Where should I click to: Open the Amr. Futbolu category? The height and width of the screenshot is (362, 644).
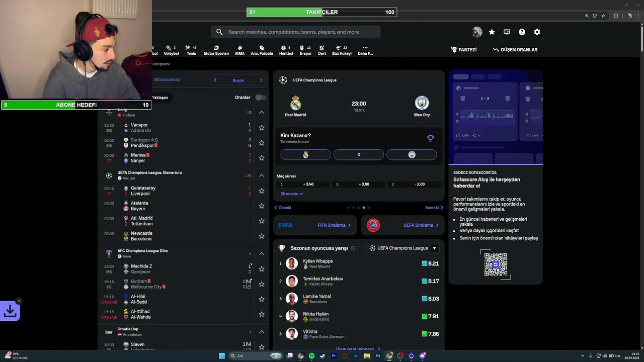(262, 50)
